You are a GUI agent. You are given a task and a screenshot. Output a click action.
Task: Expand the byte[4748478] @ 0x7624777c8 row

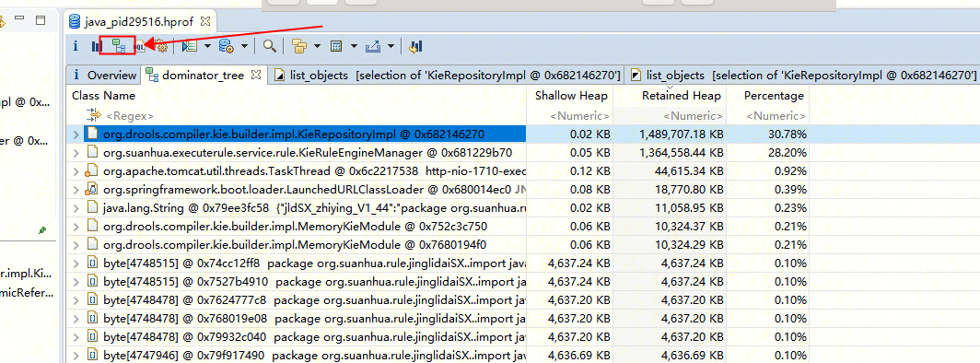pyautogui.click(x=76, y=300)
